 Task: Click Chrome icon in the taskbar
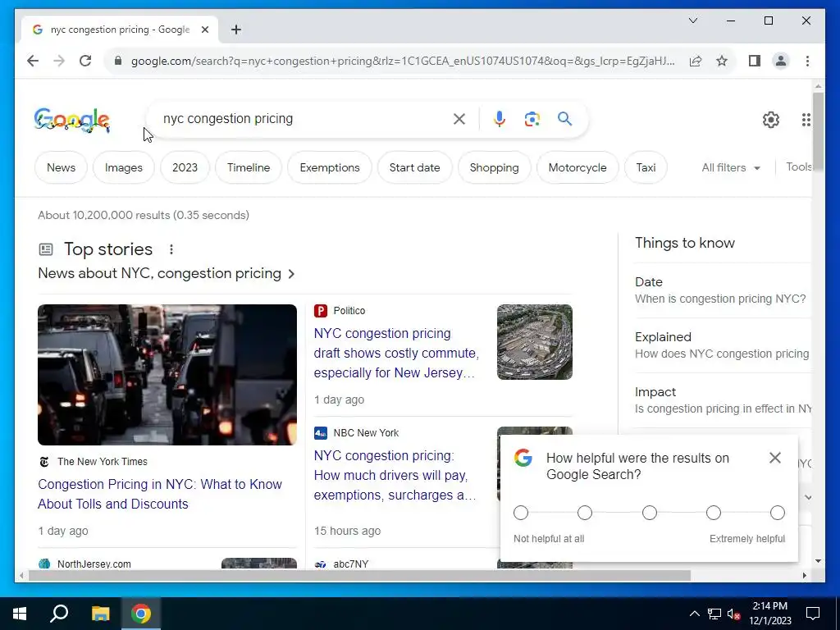click(141, 614)
